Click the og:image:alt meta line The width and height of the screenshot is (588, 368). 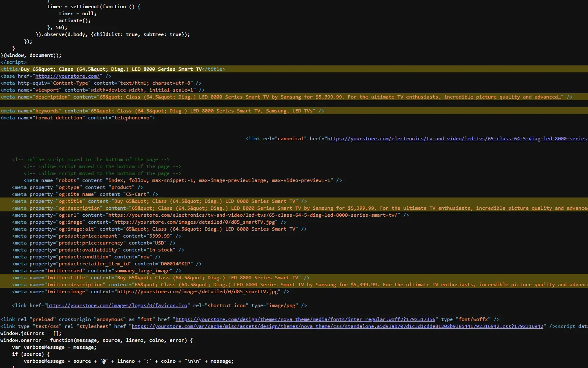click(159, 229)
